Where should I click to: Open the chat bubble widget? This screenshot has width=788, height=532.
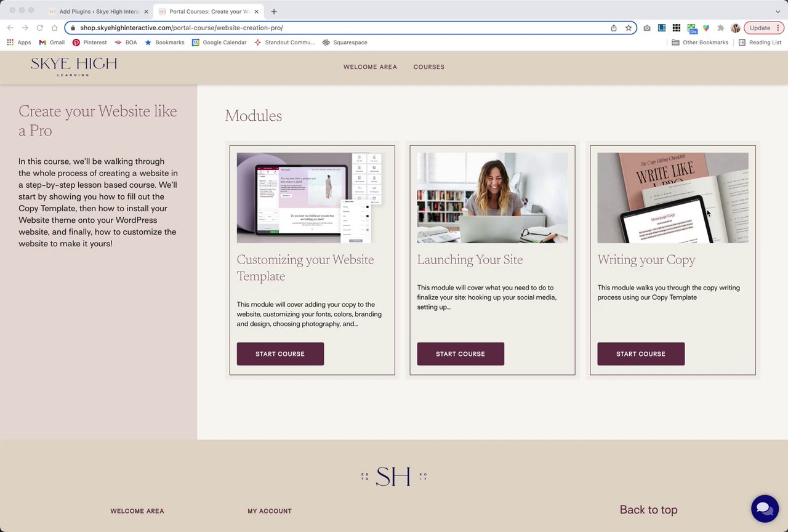[765, 509]
